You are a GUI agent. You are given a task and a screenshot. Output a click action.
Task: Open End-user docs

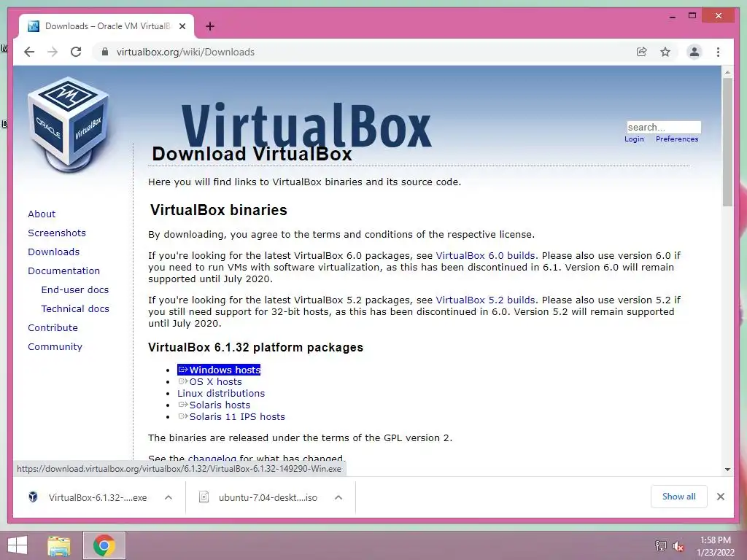75,290
